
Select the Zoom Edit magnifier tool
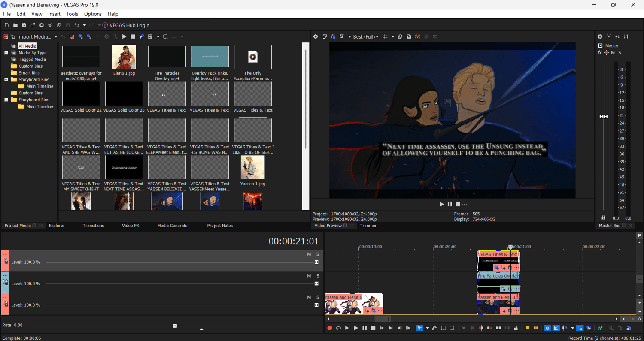pyautogui.click(x=452, y=328)
